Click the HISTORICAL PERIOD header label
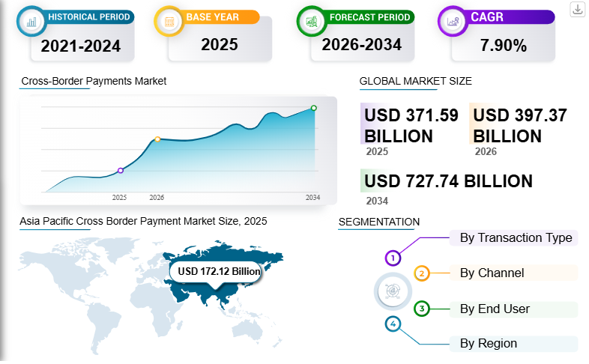 tap(89, 17)
